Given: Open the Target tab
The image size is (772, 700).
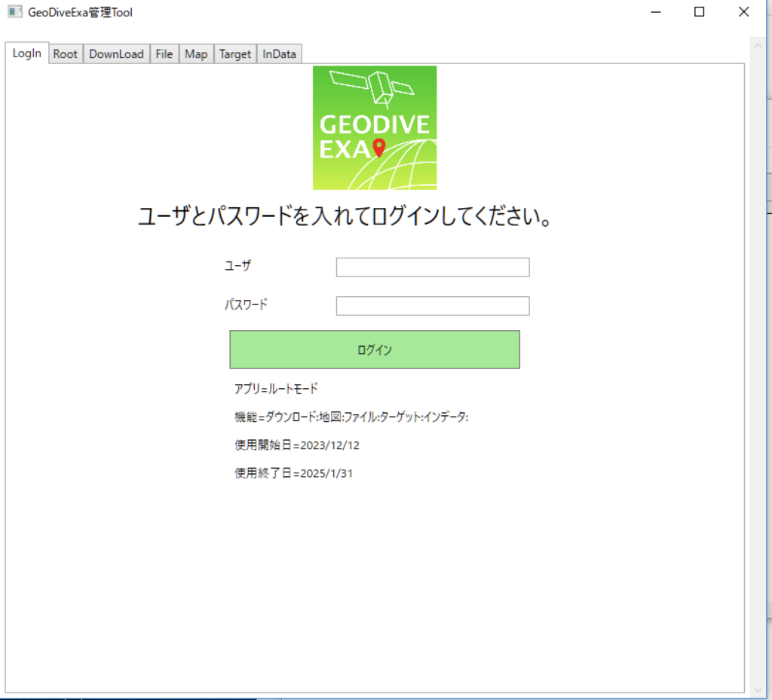Looking at the screenshot, I should point(235,54).
